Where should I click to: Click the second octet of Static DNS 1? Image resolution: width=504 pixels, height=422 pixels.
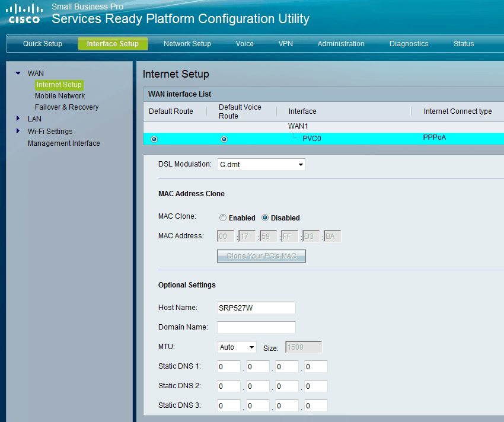click(258, 367)
